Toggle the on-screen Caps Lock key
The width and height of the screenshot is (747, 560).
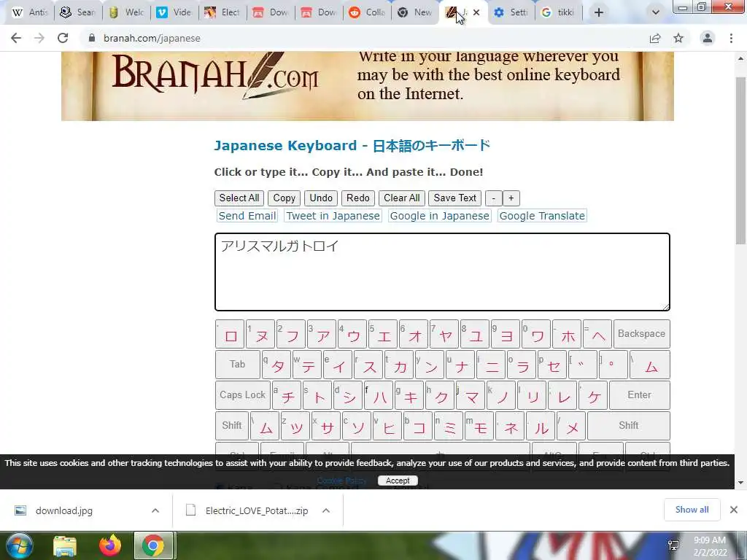coord(242,394)
